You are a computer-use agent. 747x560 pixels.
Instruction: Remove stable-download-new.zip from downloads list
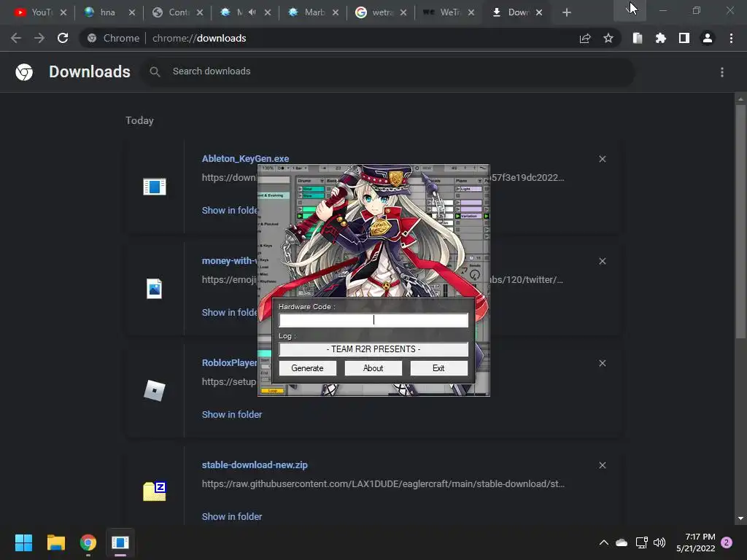click(602, 465)
